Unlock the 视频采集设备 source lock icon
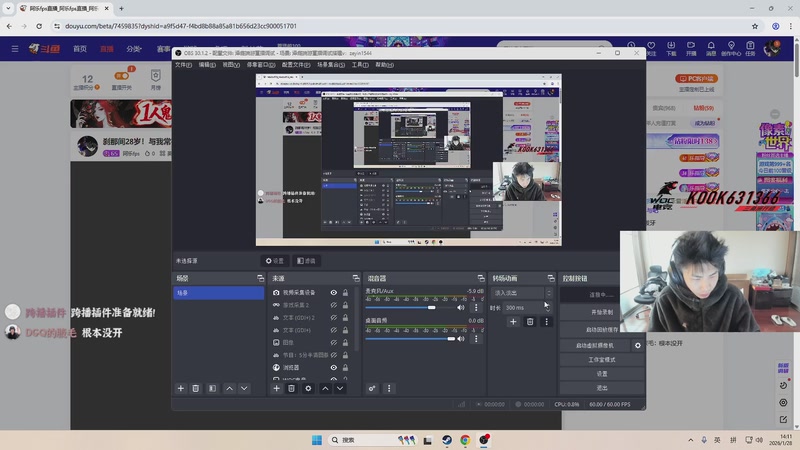The width and height of the screenshot is (800, 450). tap(345, 293)
